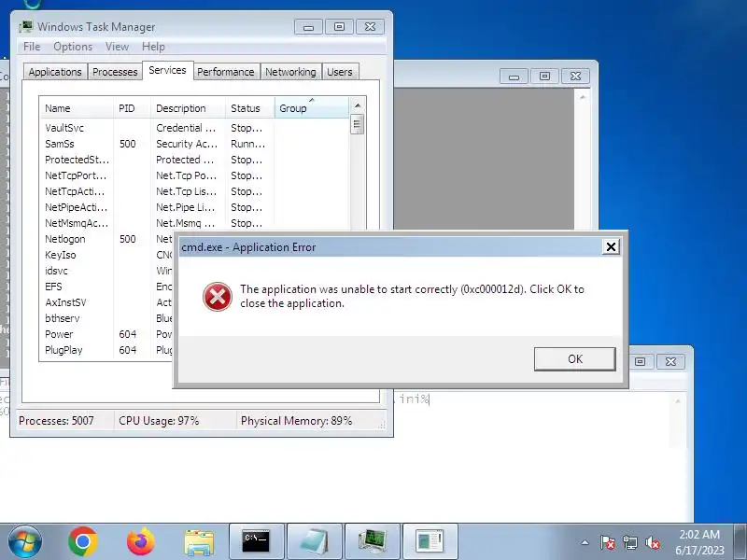Select the ProtectedSt... service row
Viewport: 747px width, 560px height.
click(x=194, y=160)
